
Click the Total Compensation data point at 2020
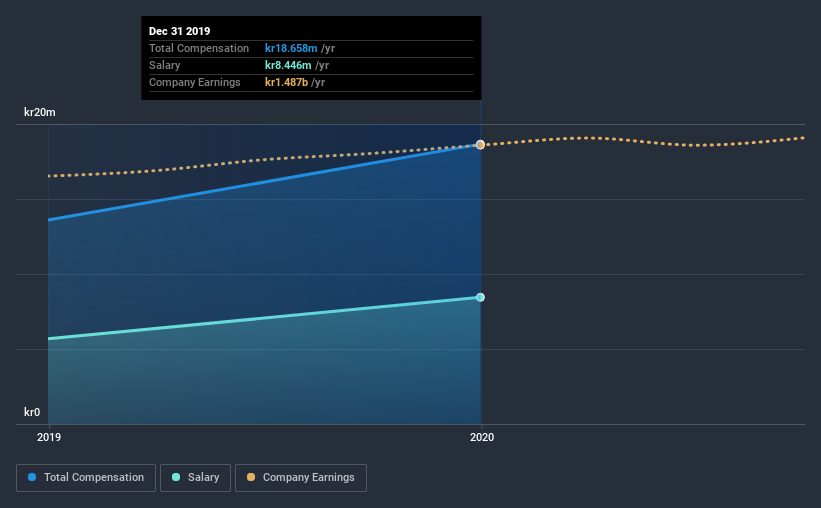tap(480, 145)
